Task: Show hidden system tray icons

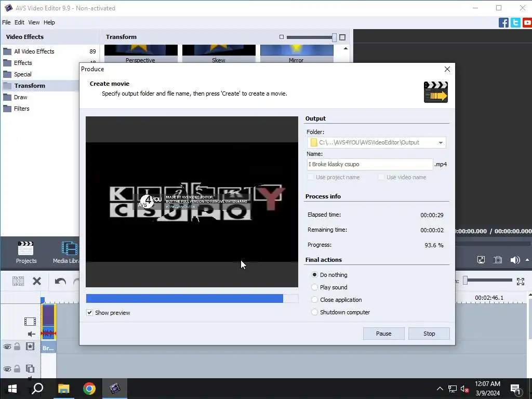Action: pos(440,389)
